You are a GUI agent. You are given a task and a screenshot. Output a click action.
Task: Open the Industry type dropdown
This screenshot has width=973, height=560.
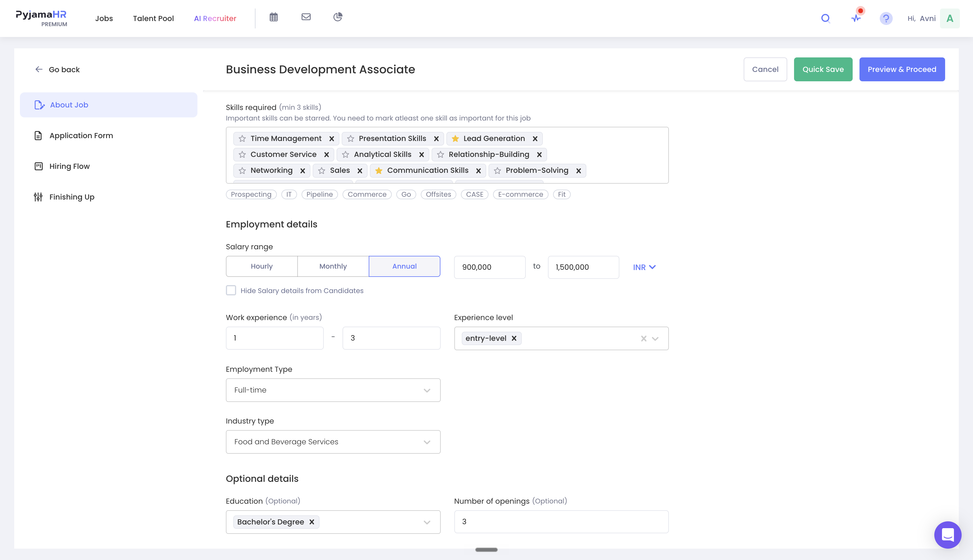[333, 442]
